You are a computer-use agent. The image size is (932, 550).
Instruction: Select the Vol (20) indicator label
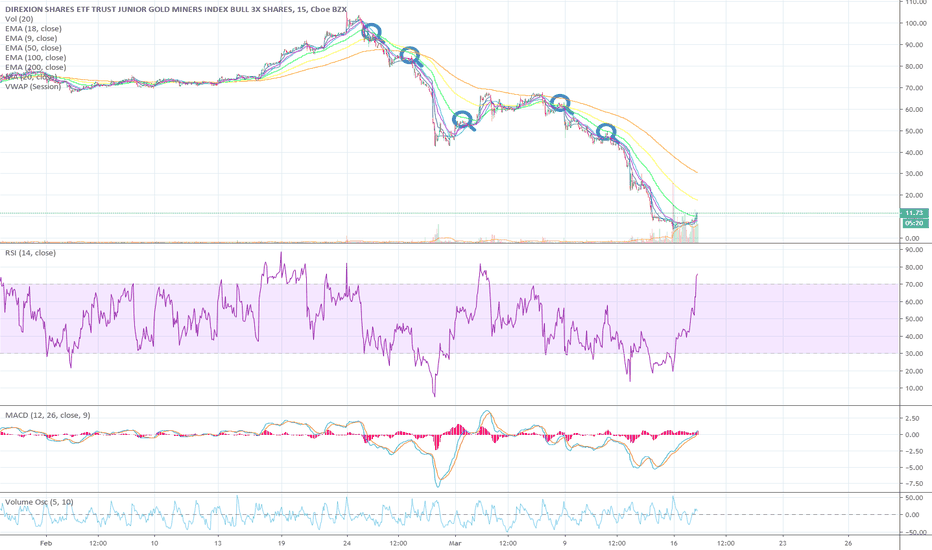[19, 19]
